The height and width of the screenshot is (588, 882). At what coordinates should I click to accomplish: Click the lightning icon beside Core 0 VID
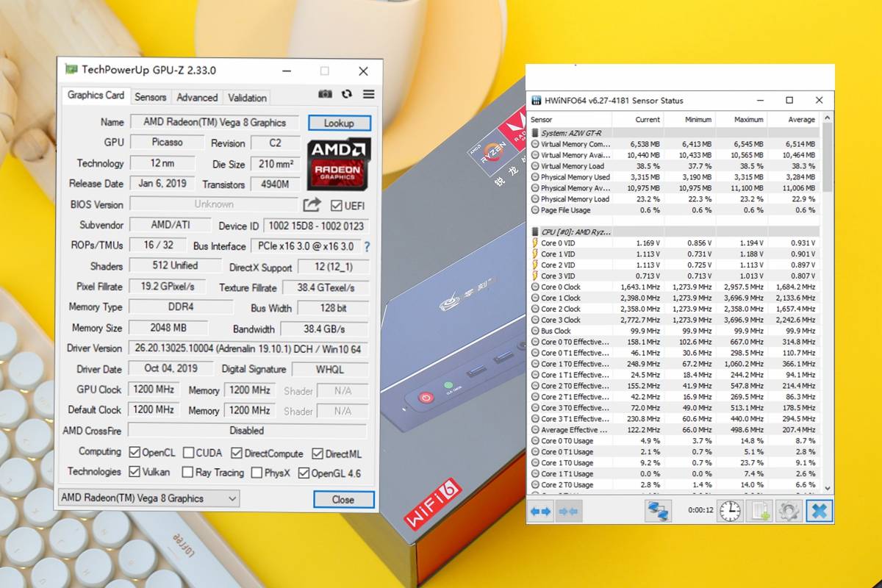pyautogui.click(x=534, y=243)
